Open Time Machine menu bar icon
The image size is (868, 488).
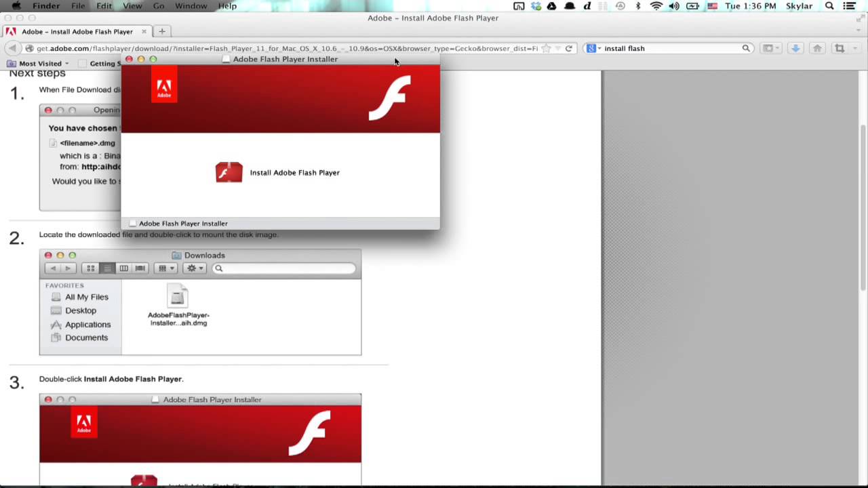620,6
